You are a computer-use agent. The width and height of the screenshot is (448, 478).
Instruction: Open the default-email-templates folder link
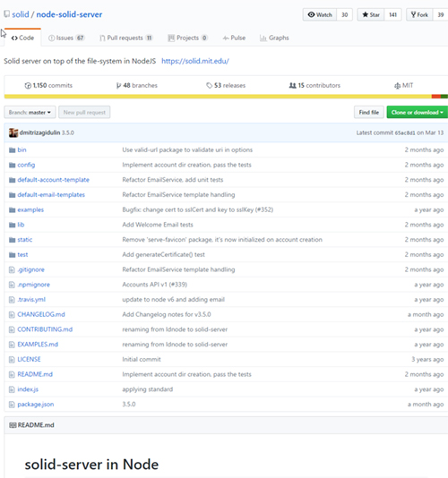click(x=51, y=195)
